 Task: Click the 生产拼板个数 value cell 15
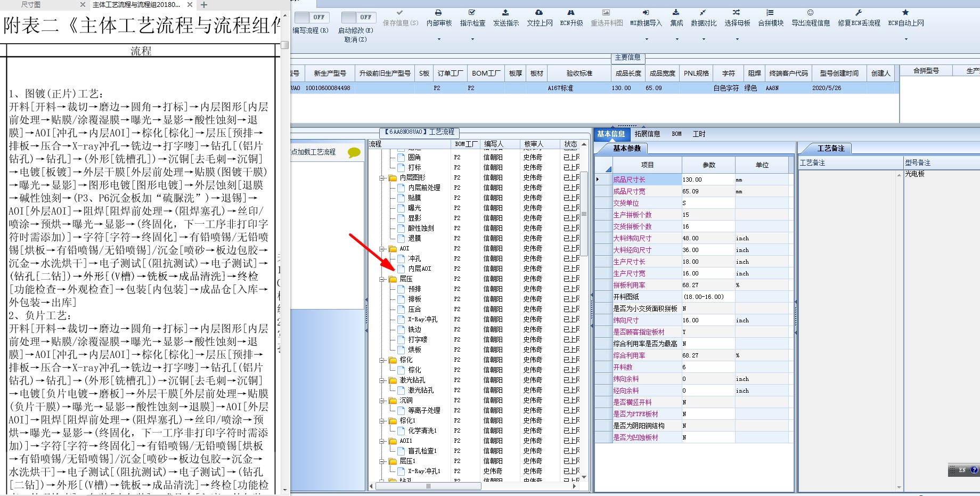pyautogui.click(x=708, y=215)
